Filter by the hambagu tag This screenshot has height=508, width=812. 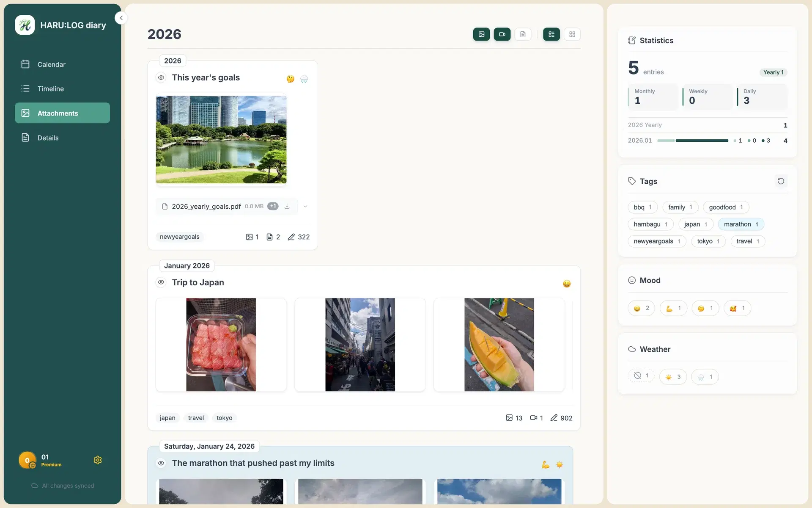(650, 224)
